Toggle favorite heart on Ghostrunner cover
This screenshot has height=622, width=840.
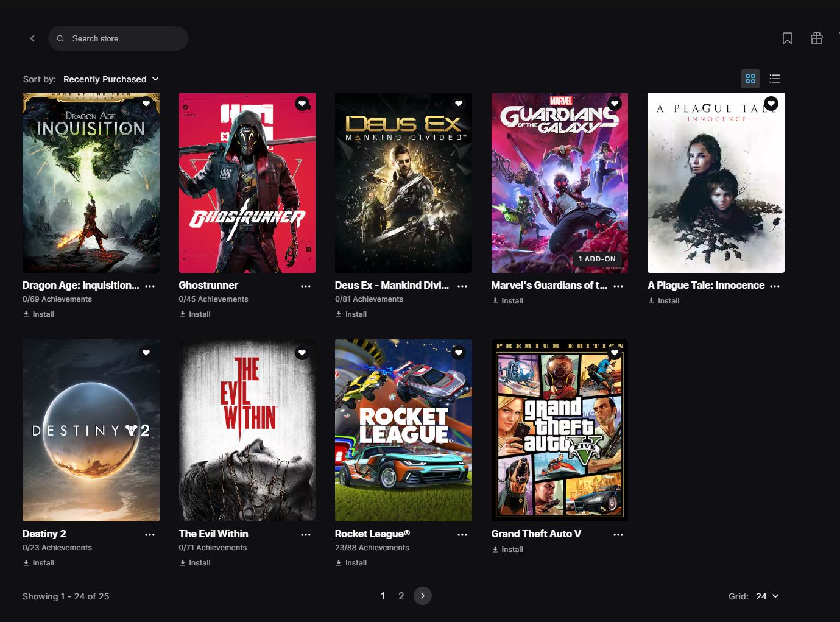[x=302, y=104]
